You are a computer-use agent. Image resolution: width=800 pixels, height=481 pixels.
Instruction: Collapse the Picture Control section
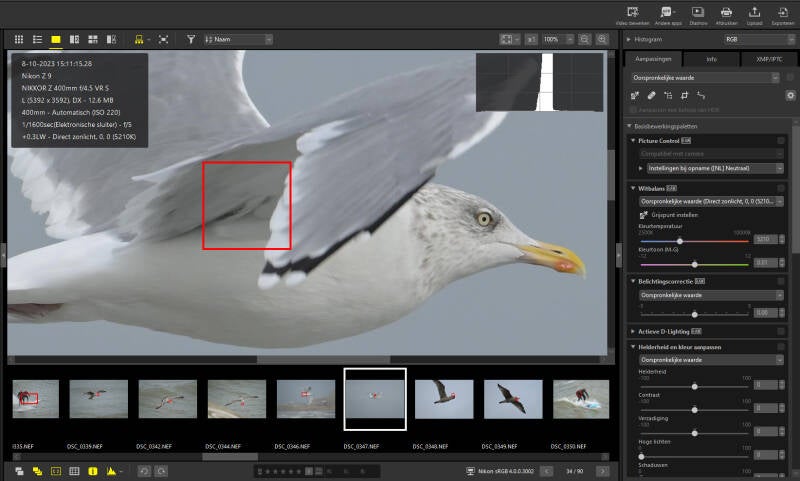(633, 140)
